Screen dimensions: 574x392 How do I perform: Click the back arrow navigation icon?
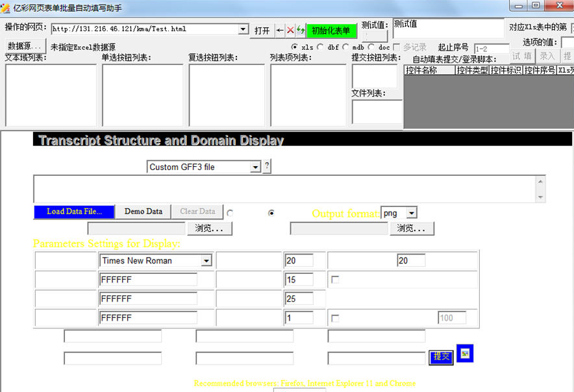coord(280,31)
